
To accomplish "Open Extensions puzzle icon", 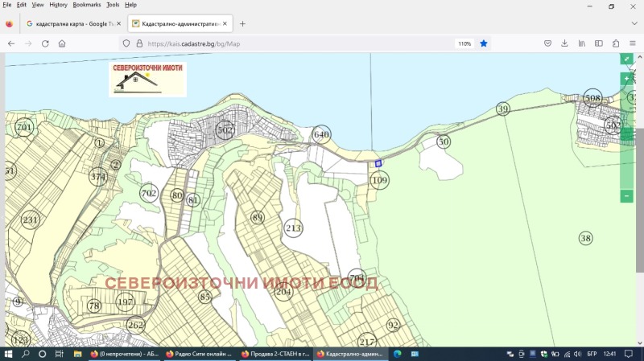I will (x=616, y=43).
